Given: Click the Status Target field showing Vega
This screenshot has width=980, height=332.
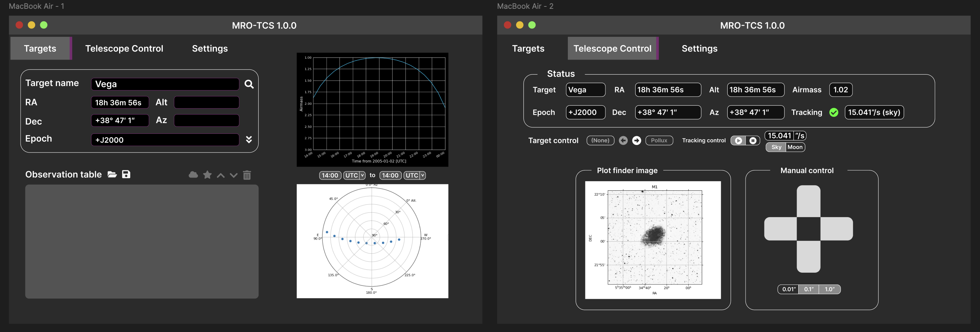Looking at the screenshot, I should tap(585, 90).
